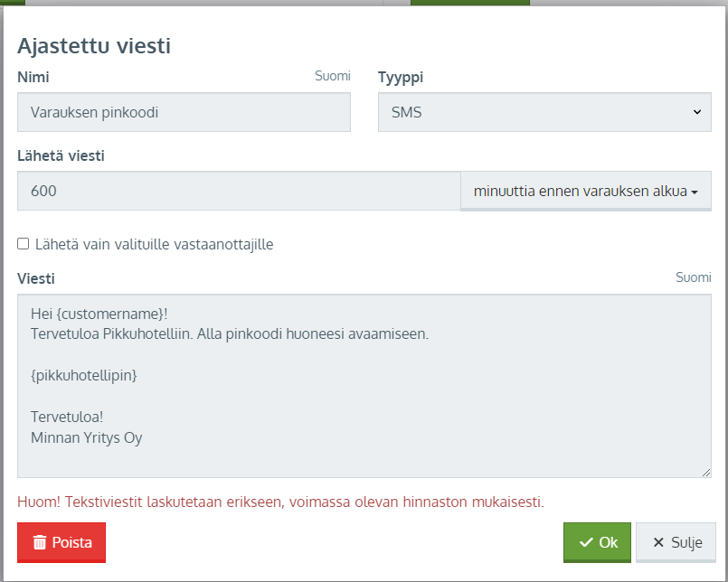Confirm the message with Ok button
This screenshot has height=582, width=728.
point(597,542)
